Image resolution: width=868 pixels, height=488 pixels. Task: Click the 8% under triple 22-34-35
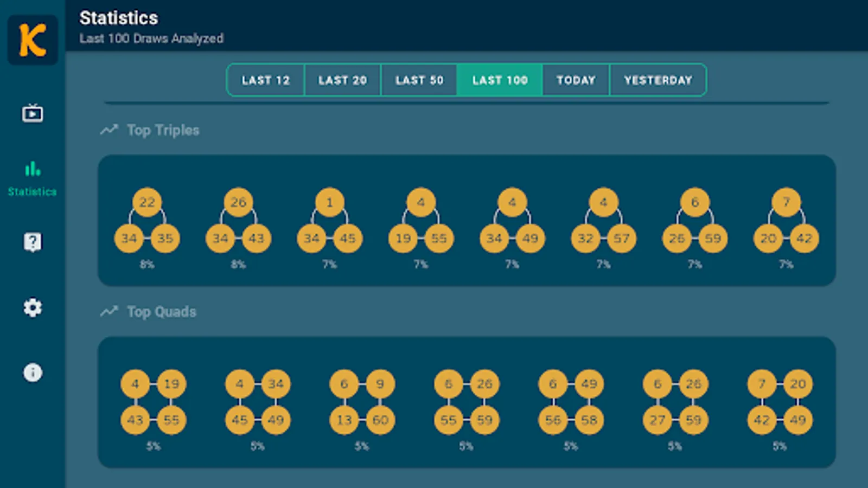coord(147,265)
